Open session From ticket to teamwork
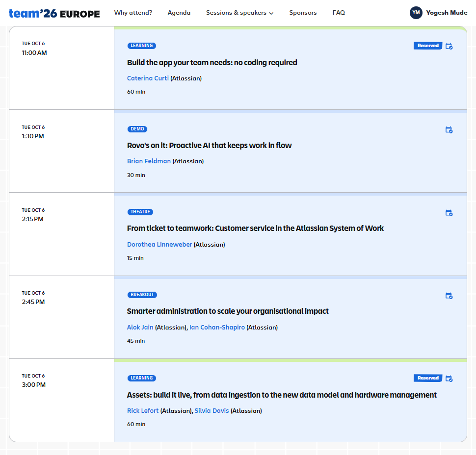476x455 pixels. click(255, 228)
